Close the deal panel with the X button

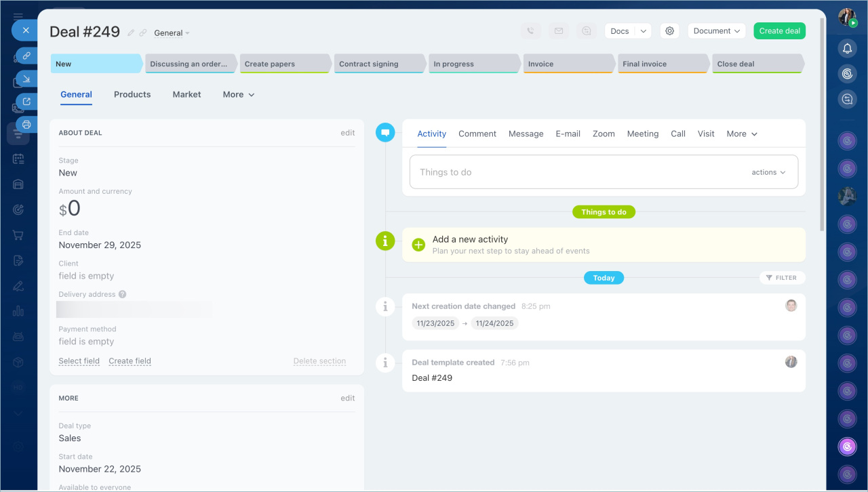25,30
